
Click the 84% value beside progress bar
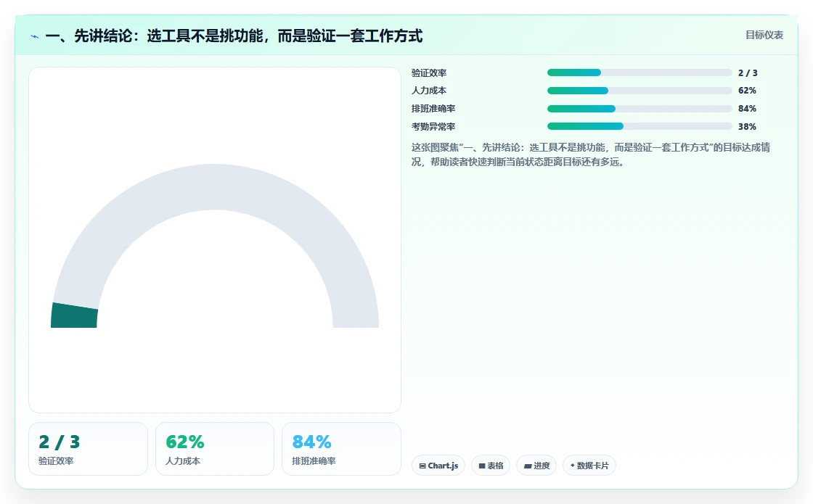[747, 109]
